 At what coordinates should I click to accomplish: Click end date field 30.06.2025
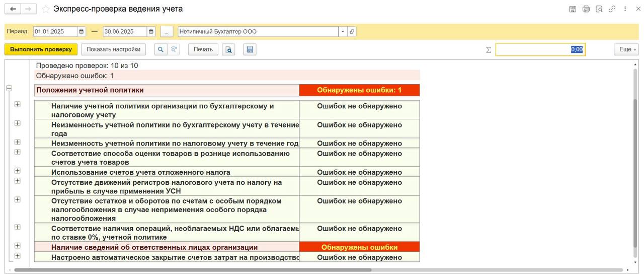tap(125, 31)
